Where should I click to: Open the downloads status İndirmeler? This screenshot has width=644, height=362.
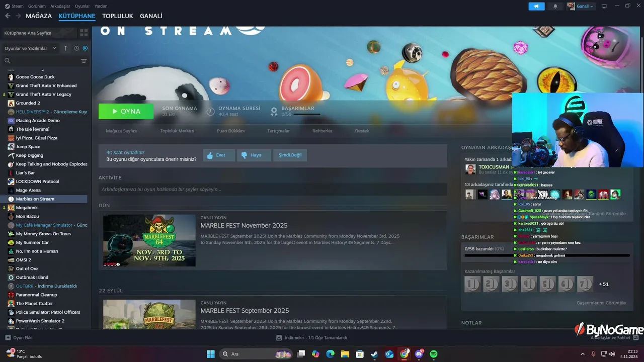coord(311,338)
